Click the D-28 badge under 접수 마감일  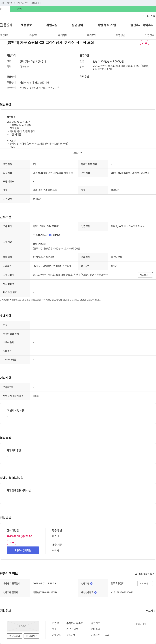[12, 543]
